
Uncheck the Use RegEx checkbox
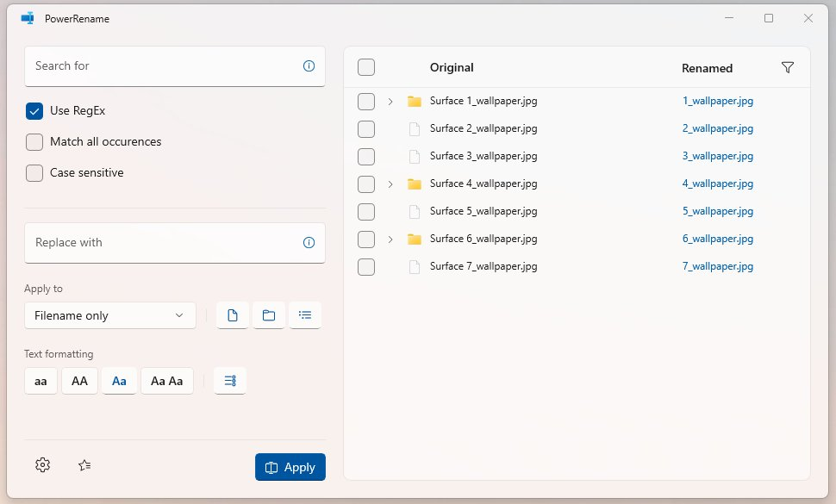click(x=34, y=111)
